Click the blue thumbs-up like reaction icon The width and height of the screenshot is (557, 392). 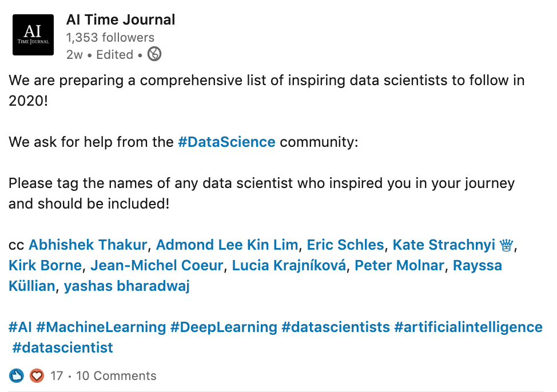click(x=16, y=375)
